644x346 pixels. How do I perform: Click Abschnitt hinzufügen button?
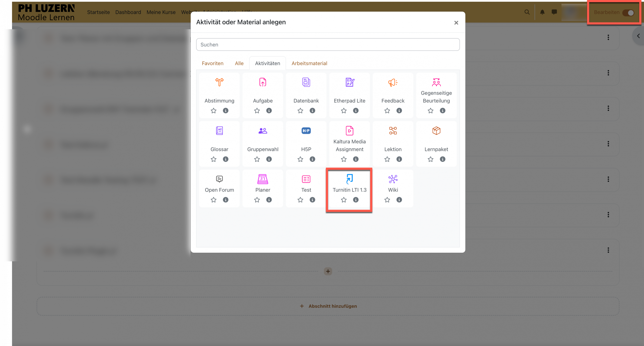click(x=328, y=306)
